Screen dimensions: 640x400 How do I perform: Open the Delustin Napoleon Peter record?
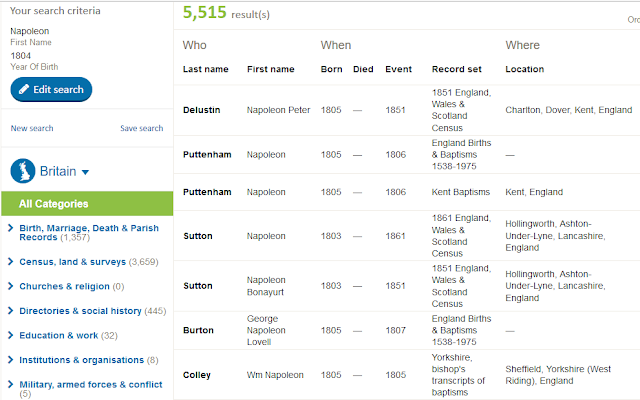click(407, 110)
